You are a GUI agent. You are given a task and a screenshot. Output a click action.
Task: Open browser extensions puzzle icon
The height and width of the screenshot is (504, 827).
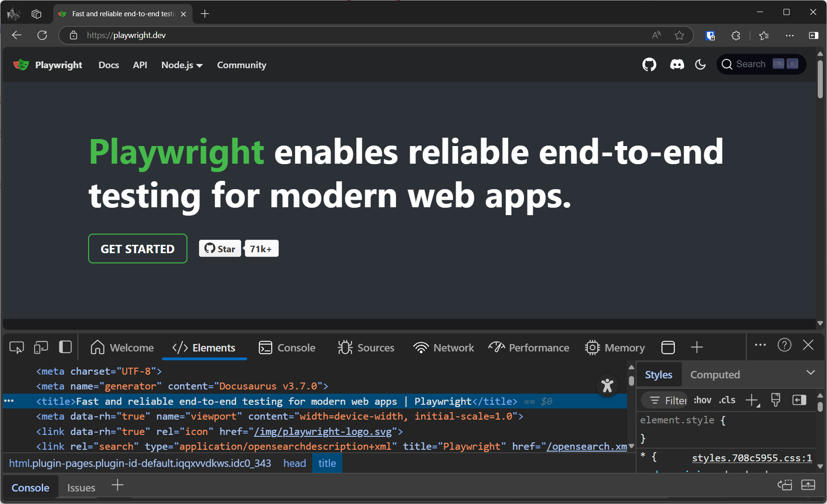[x=736, y=36]
